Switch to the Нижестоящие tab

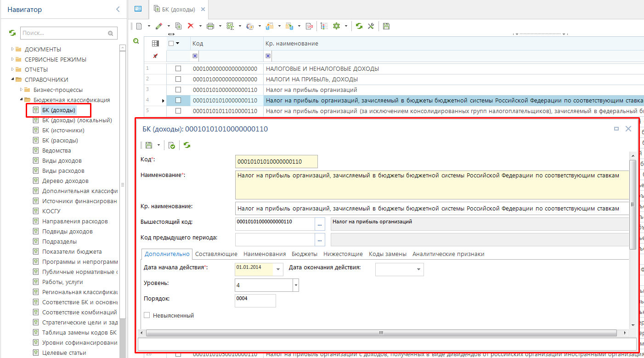tap(343, 254)
